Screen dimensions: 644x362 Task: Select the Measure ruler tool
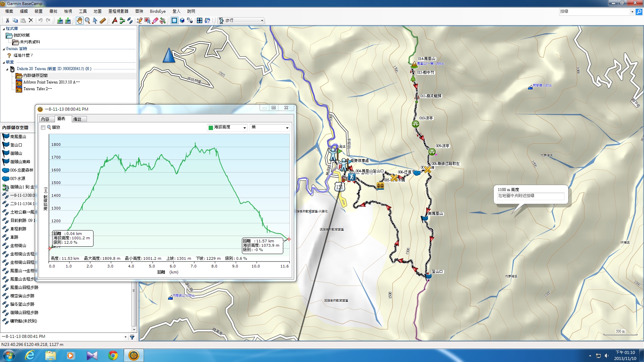[x=103, y=21]
